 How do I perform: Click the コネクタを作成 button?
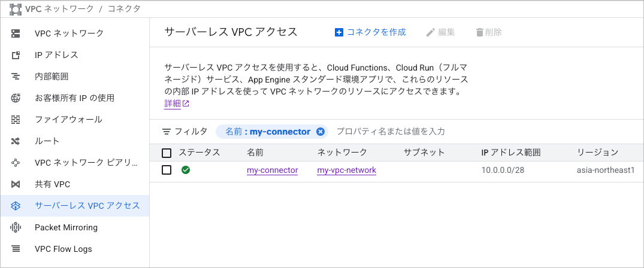[x=370, y=32]
